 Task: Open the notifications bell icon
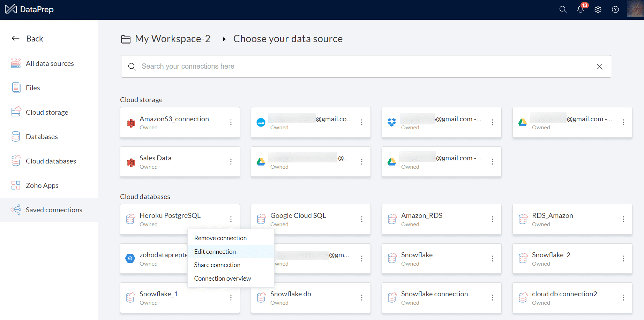[x=580, y=9]
